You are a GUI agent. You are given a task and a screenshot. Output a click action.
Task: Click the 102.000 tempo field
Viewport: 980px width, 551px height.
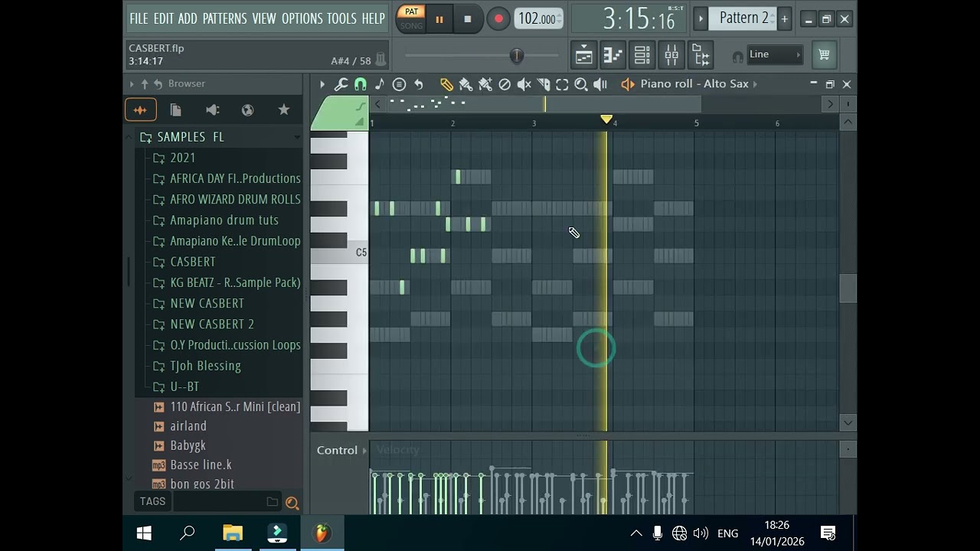pyautogui.click(x=539, y=19)
